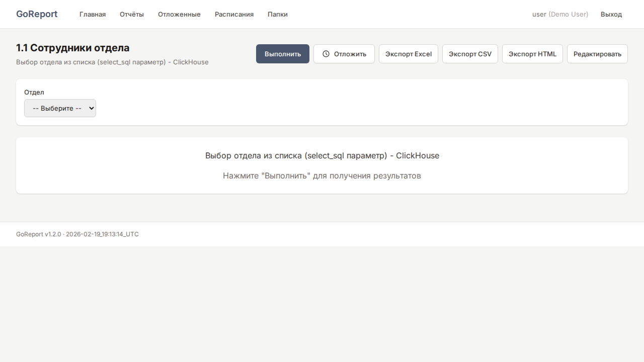The height and width of the screenshot is (362, 644).
Task: Run the report with the Выполнить button
Action: click(x=282, y=54)
